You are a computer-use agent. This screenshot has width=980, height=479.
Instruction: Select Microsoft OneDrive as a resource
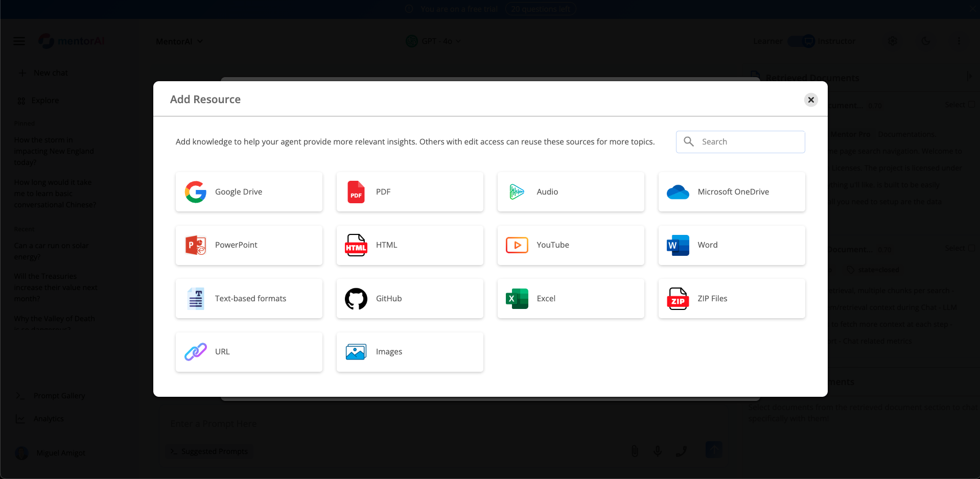[732, 191]
